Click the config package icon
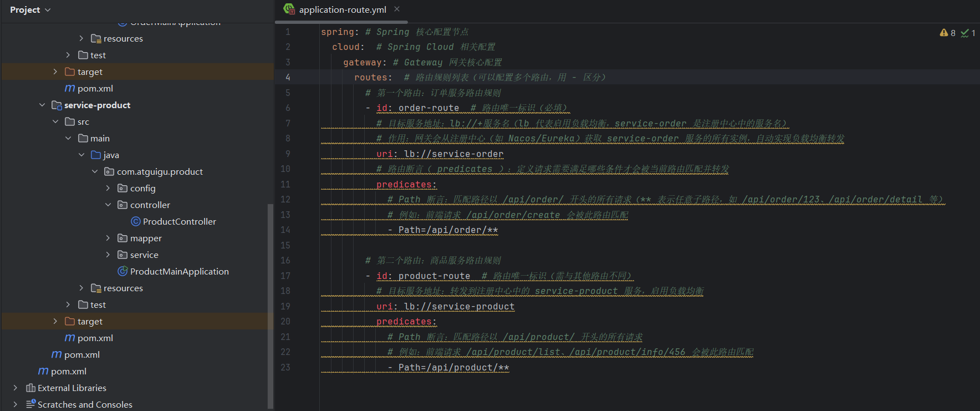This screenshot has width=980, height=411. pyautogui.click(x=122, y=188)
